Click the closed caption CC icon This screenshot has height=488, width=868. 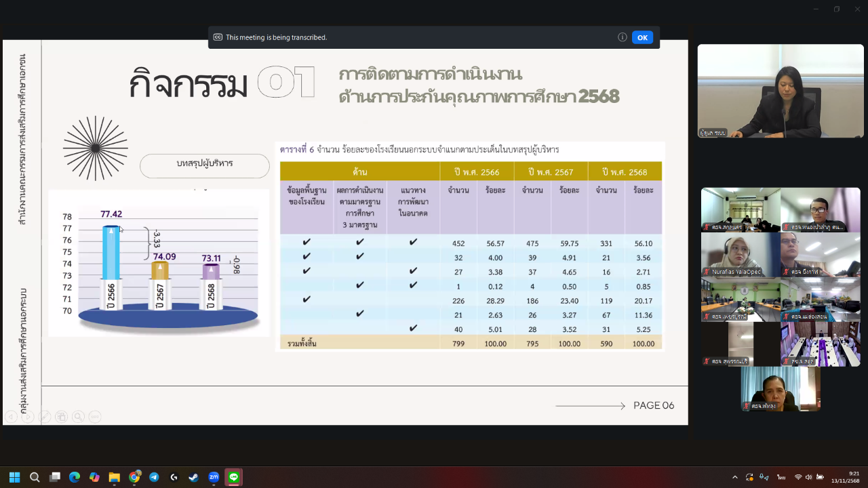coord(218,37)
